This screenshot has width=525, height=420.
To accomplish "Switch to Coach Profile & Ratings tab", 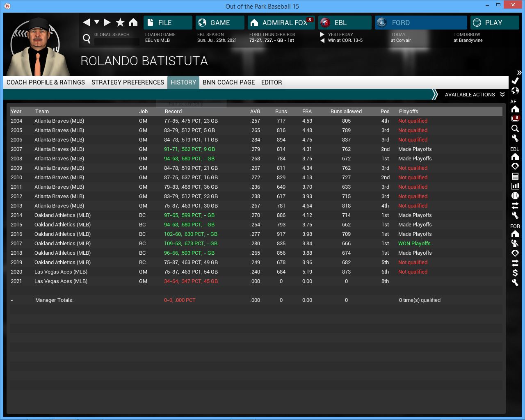I will pyautogui.click(x=46, y=82).
